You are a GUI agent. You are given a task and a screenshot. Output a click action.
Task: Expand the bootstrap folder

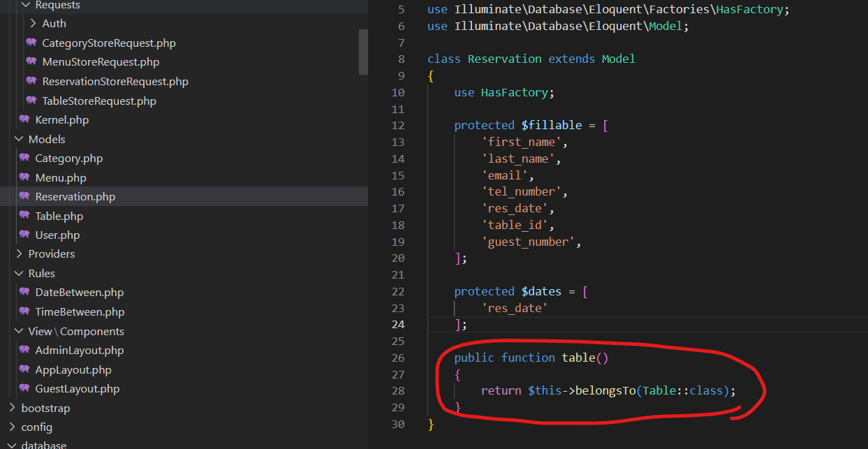12,408
